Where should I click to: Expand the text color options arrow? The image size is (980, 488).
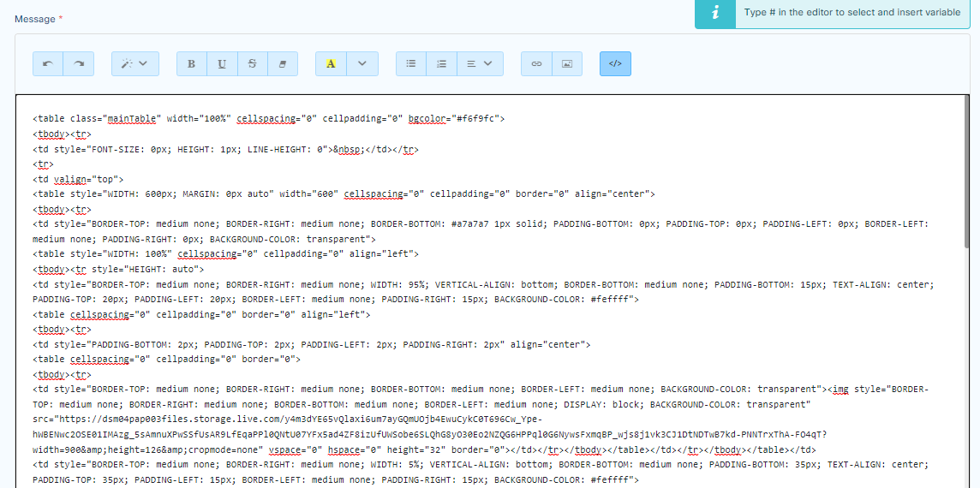(362, 63)
